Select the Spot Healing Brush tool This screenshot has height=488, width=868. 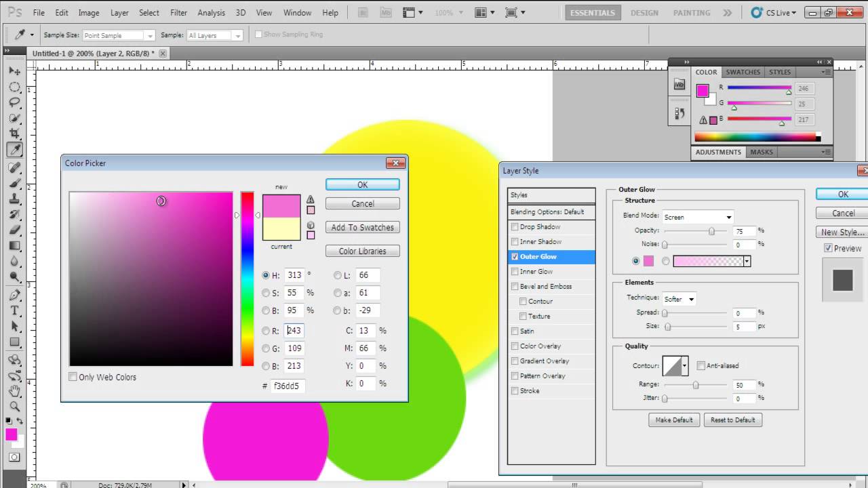pyautogui.click(x=14, y=167)
